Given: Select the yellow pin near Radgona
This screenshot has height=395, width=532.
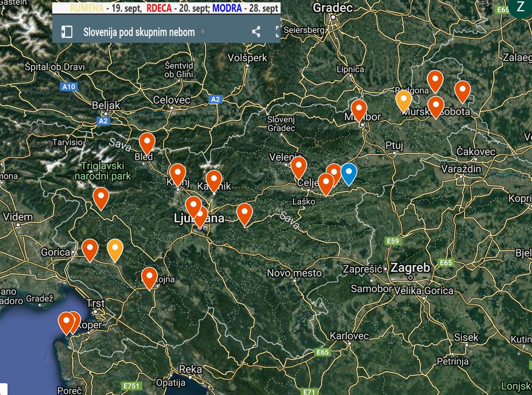Looking at the screenshot, I should pyautogui.click(x=403, y=99).
